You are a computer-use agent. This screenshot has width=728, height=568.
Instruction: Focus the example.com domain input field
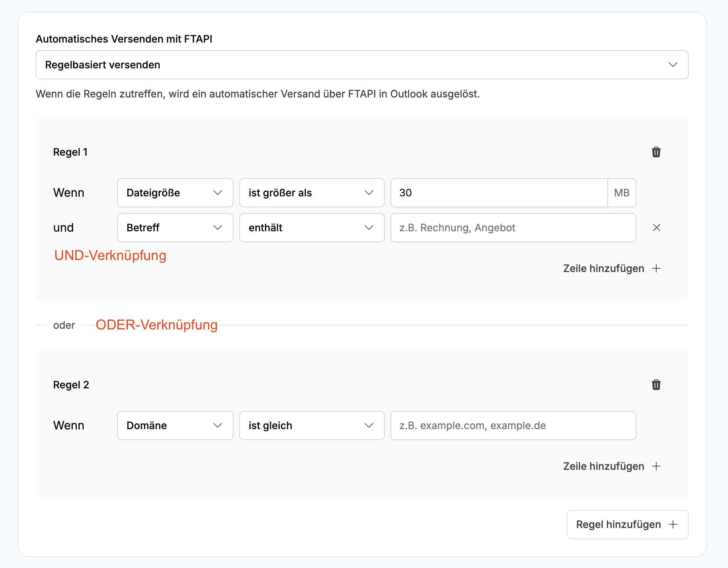(x=513, y=425)
